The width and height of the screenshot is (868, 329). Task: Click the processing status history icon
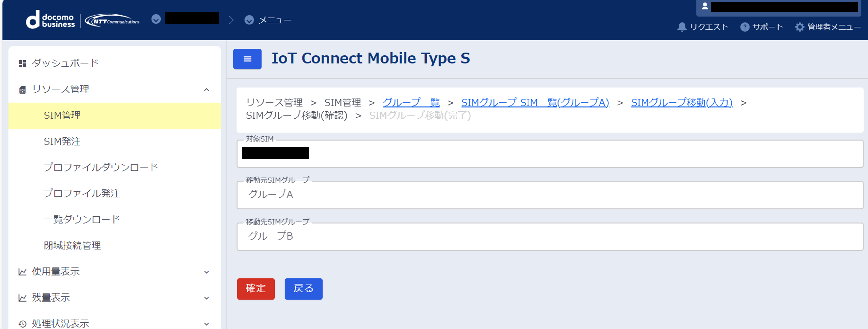pos(22,324)
